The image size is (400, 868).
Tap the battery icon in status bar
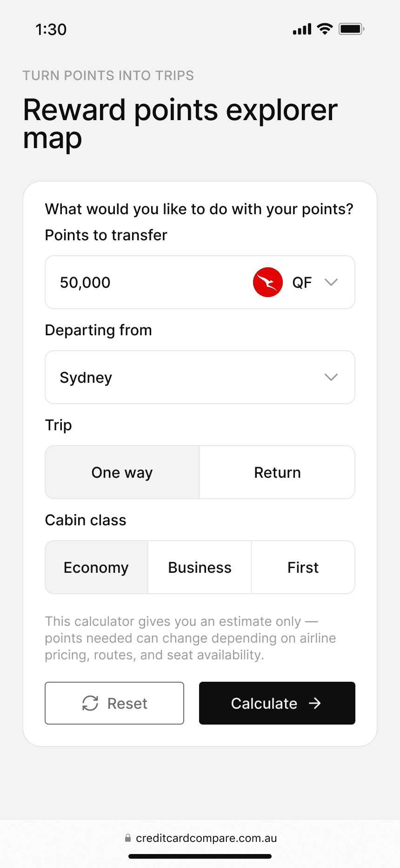pyautogui.click(x=351, y=29)
